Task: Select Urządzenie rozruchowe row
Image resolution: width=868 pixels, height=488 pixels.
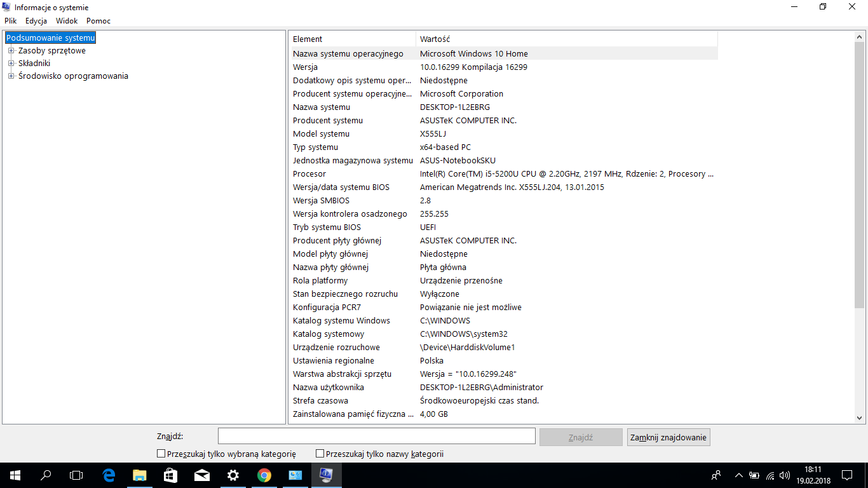Action: [x=504, y=347]
